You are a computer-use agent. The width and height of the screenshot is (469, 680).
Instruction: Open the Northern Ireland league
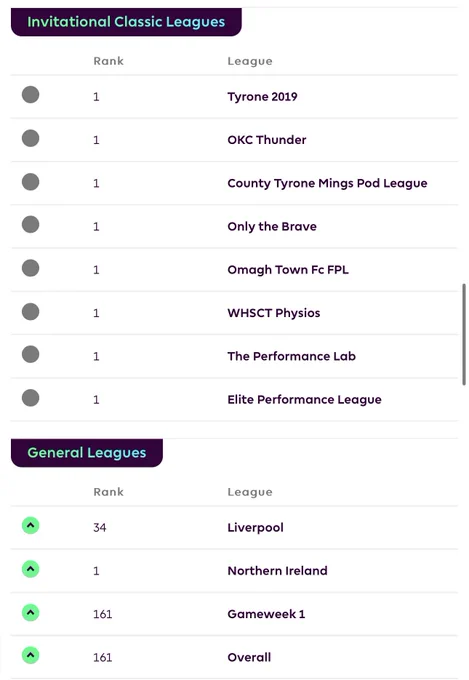[277, 570]
